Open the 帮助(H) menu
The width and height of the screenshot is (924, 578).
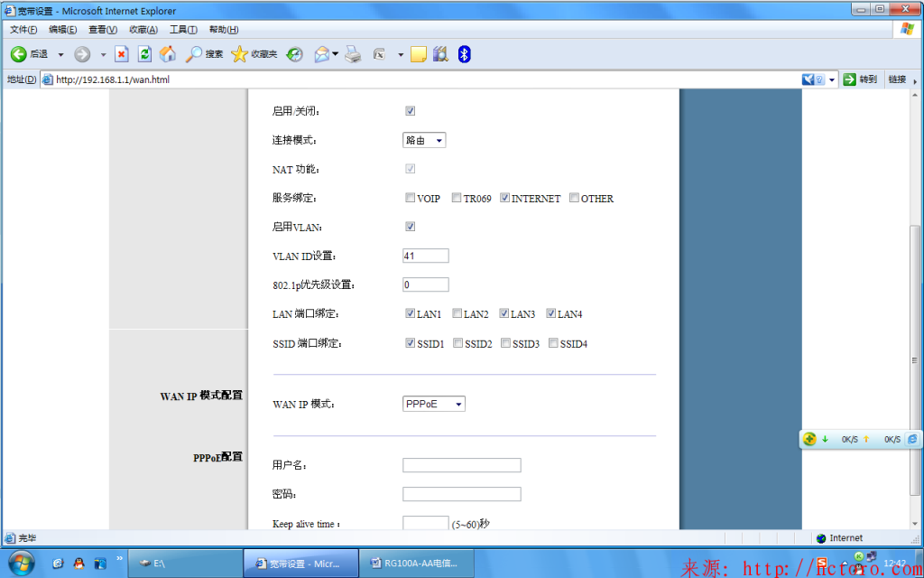click(224, 30)
